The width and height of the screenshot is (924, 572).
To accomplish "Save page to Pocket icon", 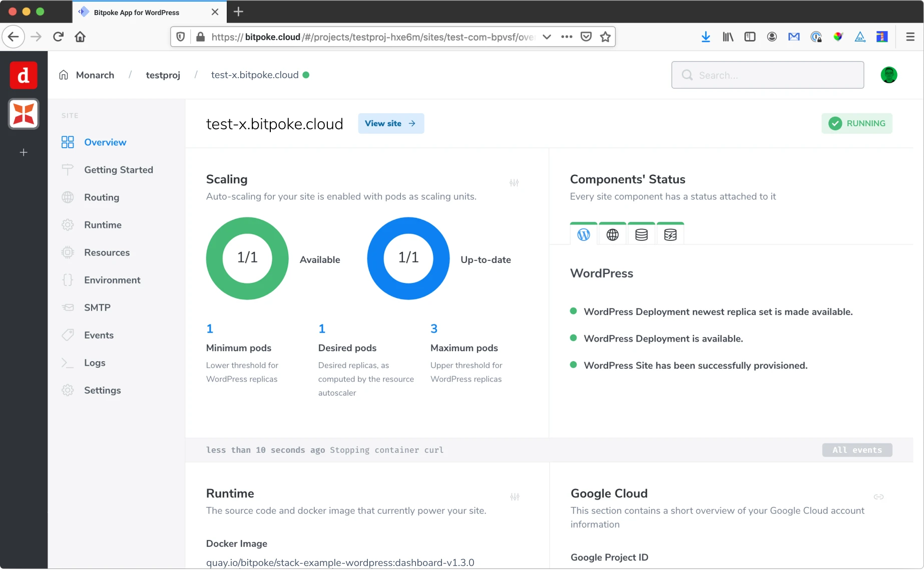I will point(586,37).
